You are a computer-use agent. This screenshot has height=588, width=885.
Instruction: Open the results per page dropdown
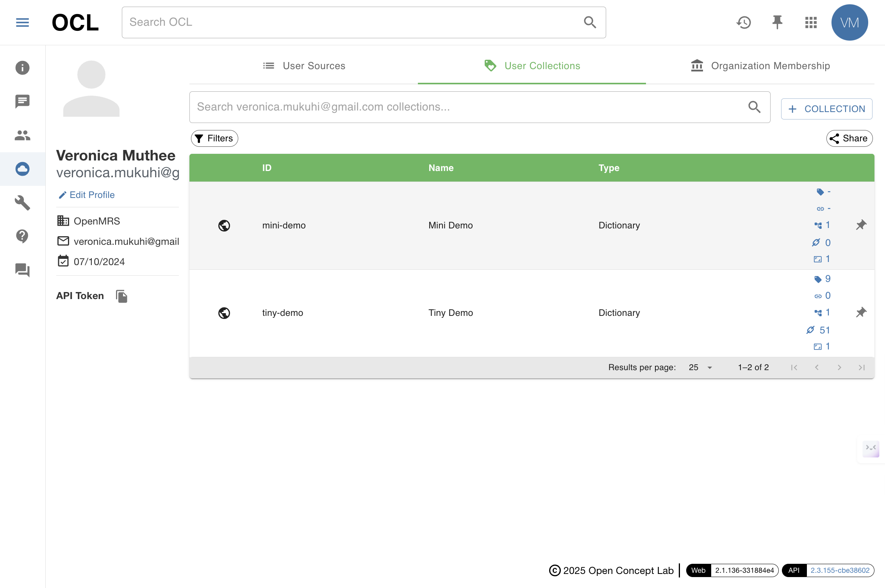[701, 367]
